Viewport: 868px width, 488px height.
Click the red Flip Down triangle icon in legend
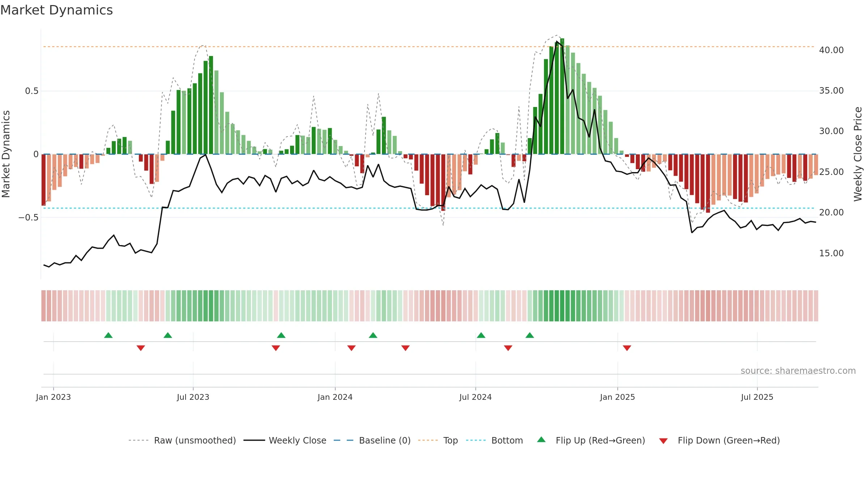pyautogui.click(x=663, y=441)
